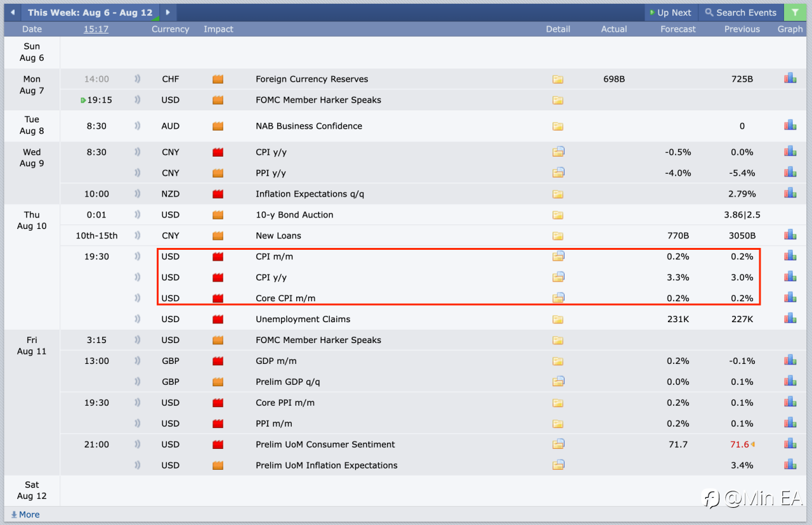Click red impact icon for CPI y/y

click(218, 278)
